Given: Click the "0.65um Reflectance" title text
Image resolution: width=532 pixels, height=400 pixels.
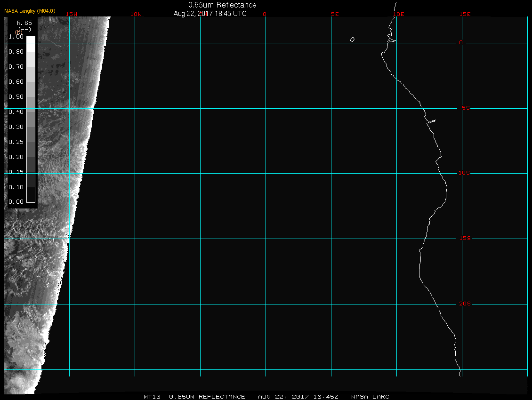Looking at the screenshot, I should [222, 5].
